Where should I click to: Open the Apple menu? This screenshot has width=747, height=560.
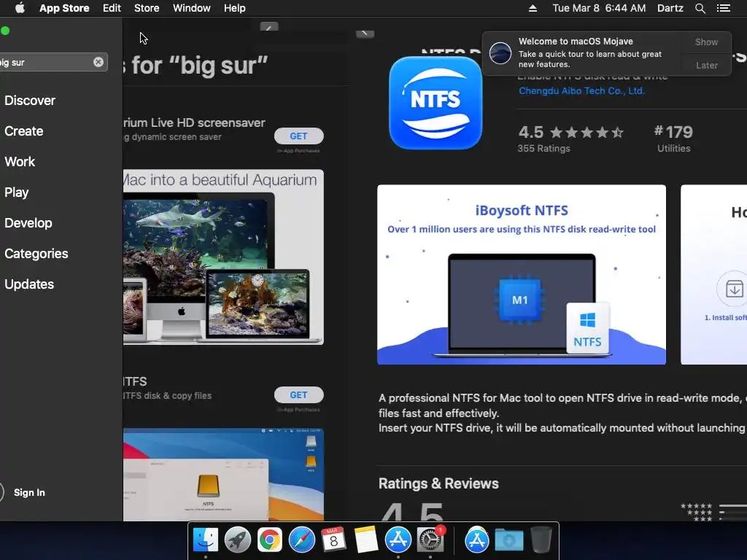click(x=20, y=8)
